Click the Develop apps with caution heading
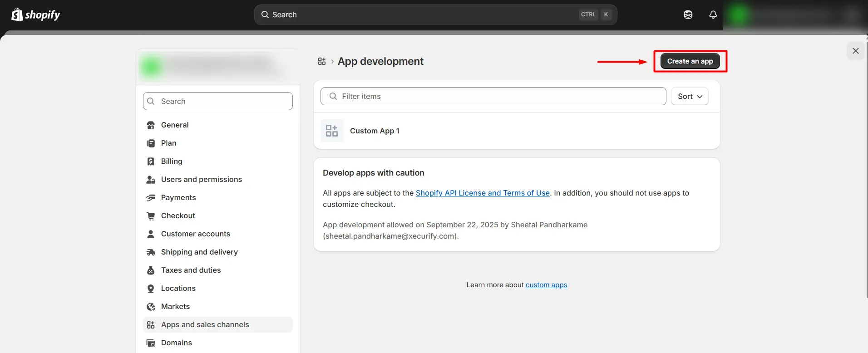Viewport: 868px width, 353px height. (374, 173)
